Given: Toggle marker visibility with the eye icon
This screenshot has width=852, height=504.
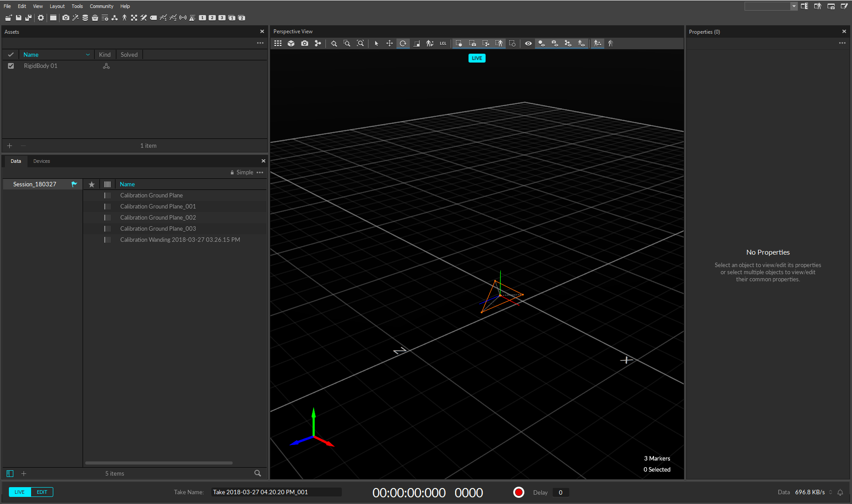Looking at the screenshot, I should (528, 43).
